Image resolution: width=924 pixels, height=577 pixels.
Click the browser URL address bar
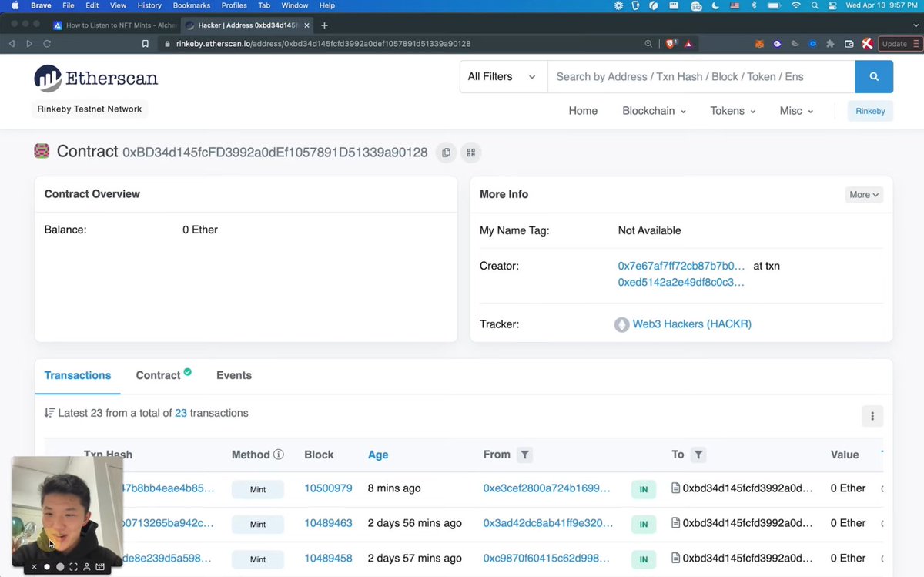pos(400,44)
